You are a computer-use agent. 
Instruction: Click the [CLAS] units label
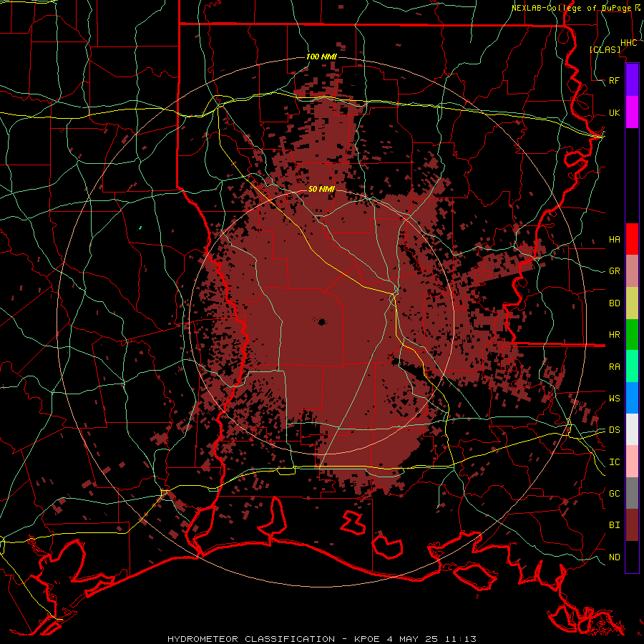[x=605, y=49]
